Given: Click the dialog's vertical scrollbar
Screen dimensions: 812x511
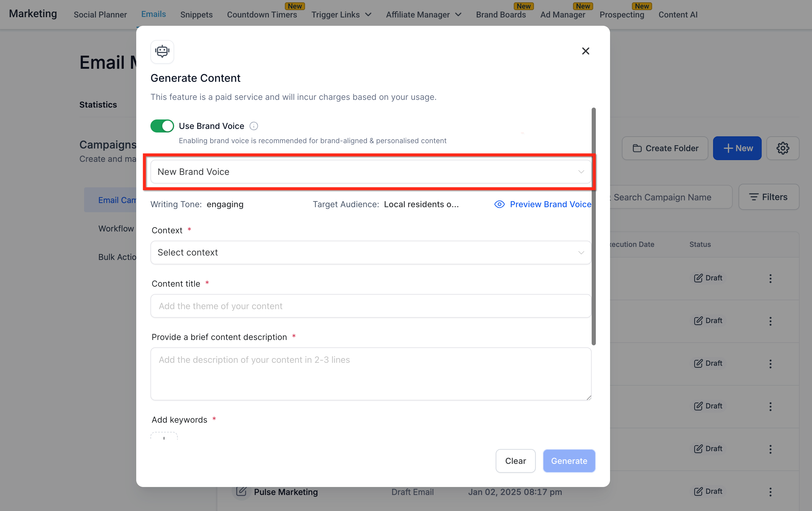Looking at the screenshot, I should coord(593,226).
